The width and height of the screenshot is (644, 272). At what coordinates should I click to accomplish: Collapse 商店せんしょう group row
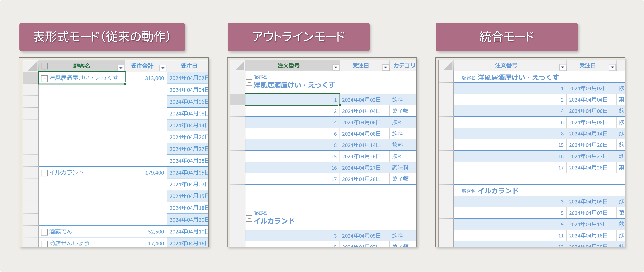click(x=44, y=243)
